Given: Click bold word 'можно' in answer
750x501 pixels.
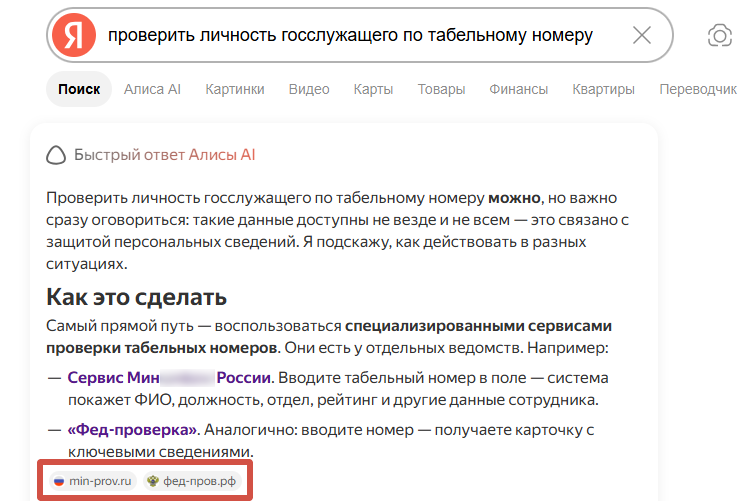Looking at the screenshot, I should point(514,198).
